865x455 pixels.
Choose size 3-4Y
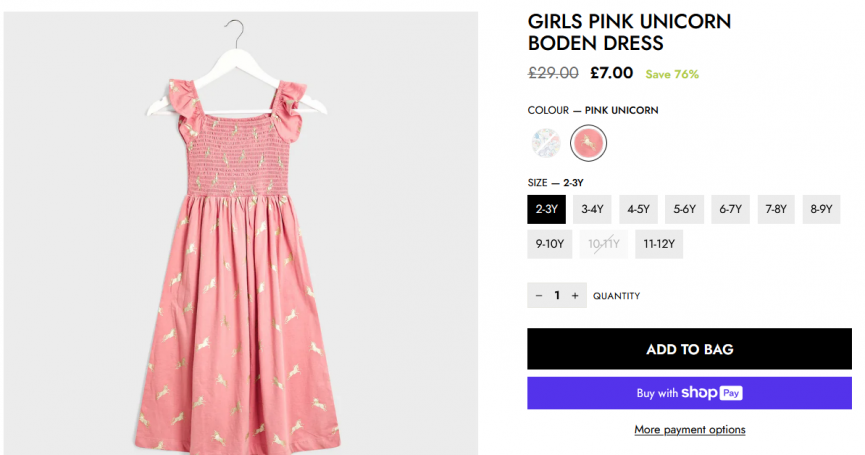[592, 209]
